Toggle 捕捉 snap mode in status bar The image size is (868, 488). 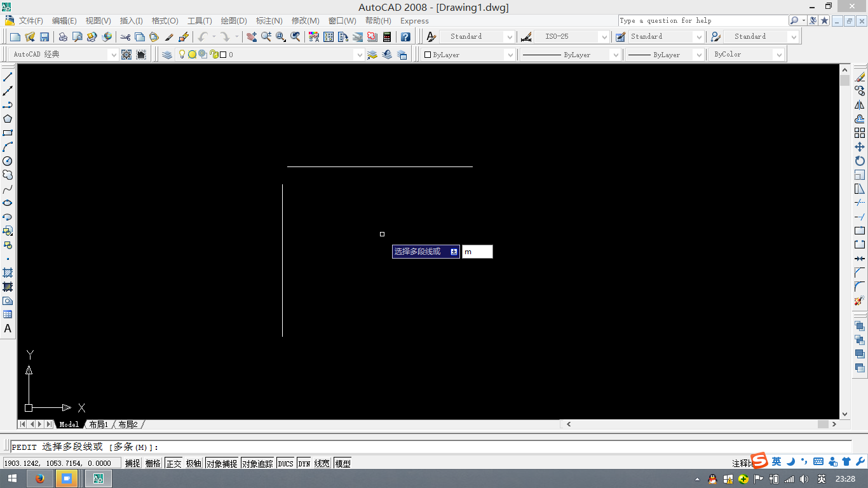[x=133, y=463]
